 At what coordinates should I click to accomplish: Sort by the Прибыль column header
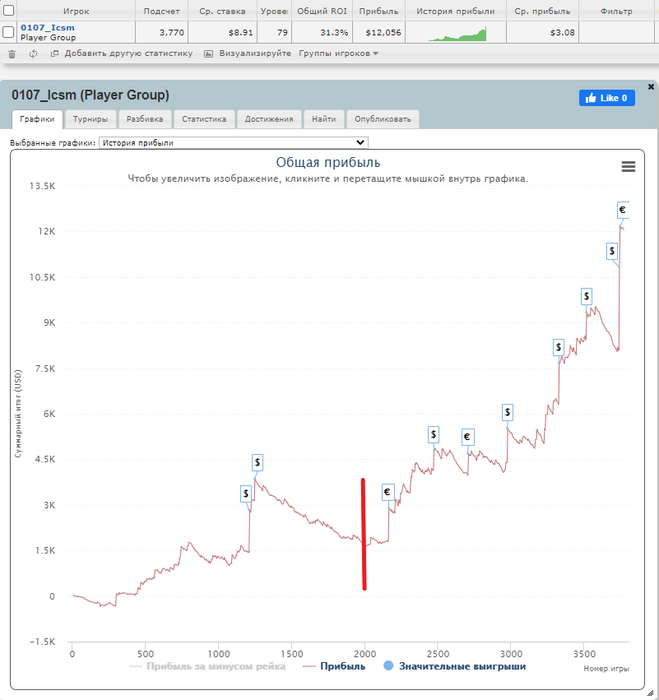click(x=379, y=11)
